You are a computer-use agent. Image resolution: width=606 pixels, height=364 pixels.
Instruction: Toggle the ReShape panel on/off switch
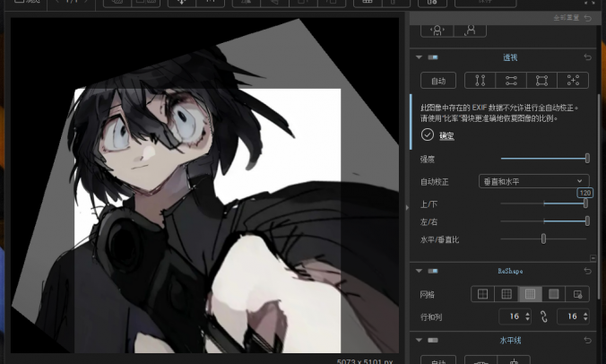pyautogui.click(x=433, y=270)
